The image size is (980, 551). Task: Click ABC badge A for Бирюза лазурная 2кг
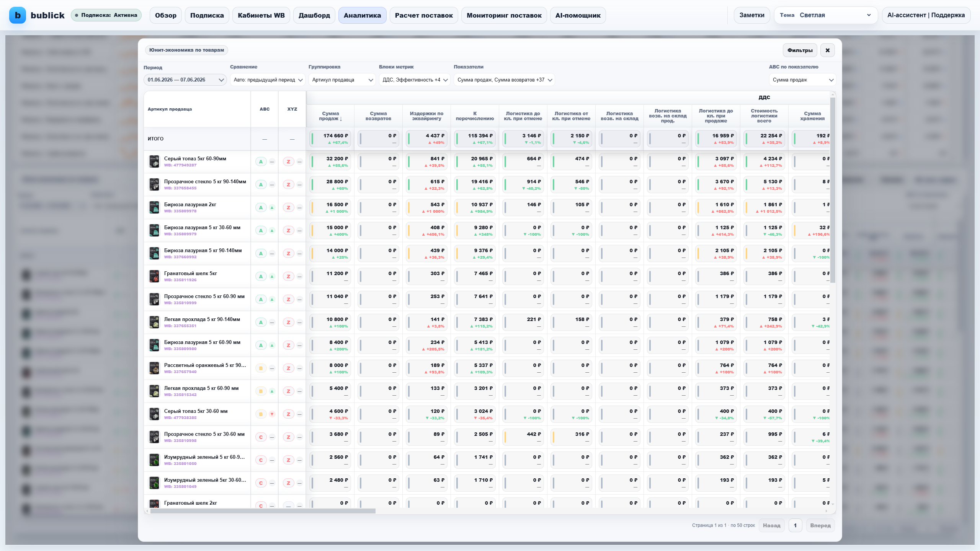[261, 207]
